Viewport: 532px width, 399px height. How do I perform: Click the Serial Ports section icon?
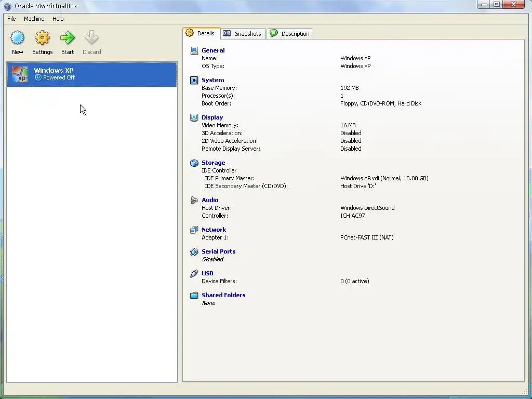tap(194, 252)
